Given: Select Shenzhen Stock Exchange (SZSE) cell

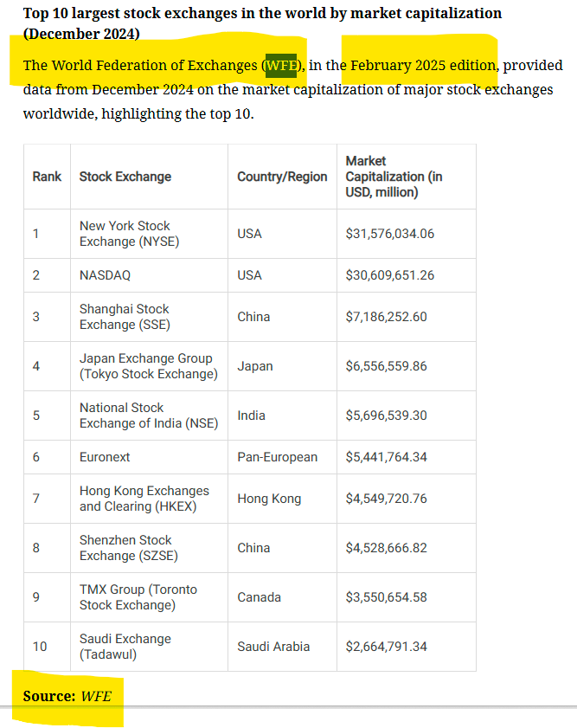Looking at the screenshot, I should tap(149, 547).
